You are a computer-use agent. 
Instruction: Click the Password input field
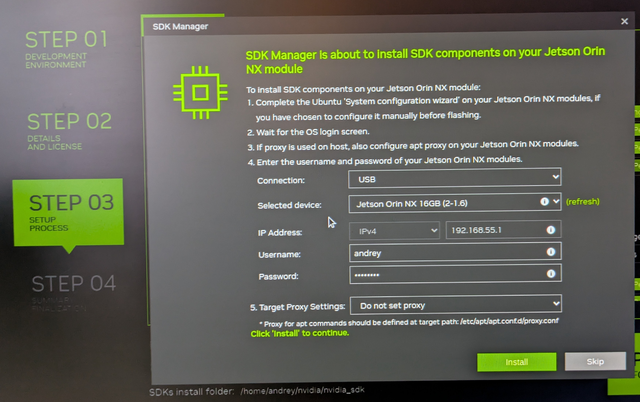pos(446,275)
